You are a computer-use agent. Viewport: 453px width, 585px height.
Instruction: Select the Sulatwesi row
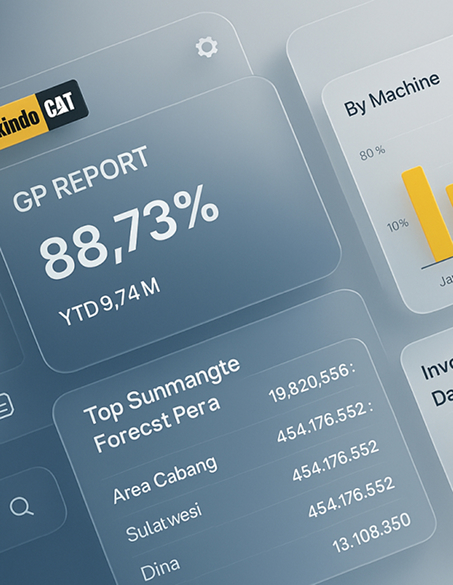[x=164, y=522]
